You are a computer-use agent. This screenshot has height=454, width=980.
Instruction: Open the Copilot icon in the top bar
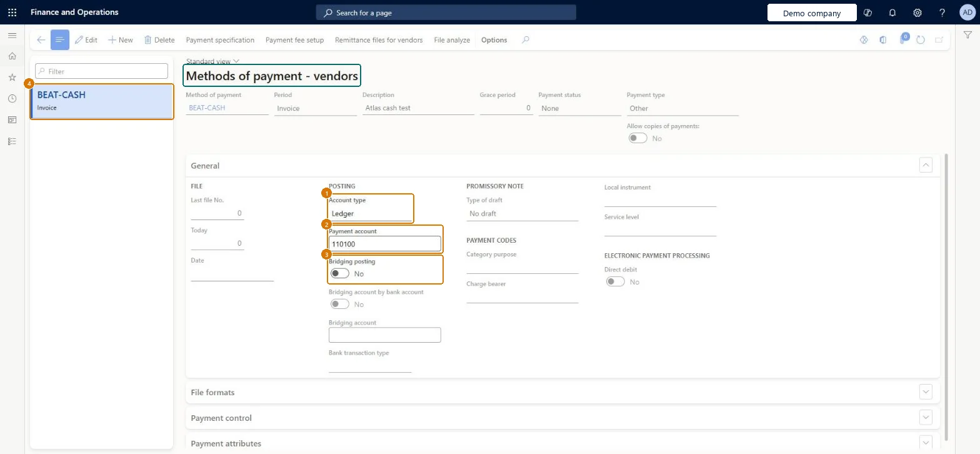(867, 13)
